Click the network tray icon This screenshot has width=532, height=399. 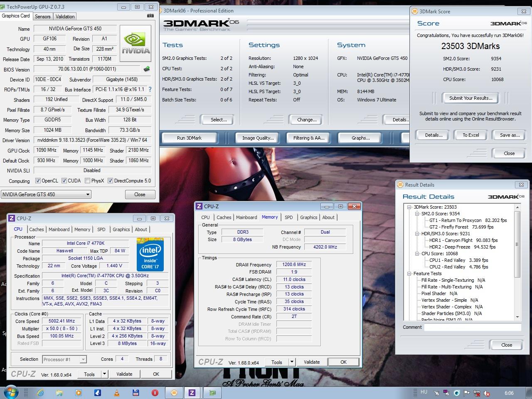pos(477,393)
